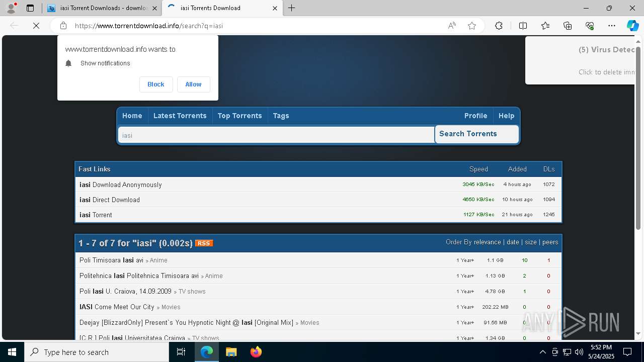Order results by date

513,242
